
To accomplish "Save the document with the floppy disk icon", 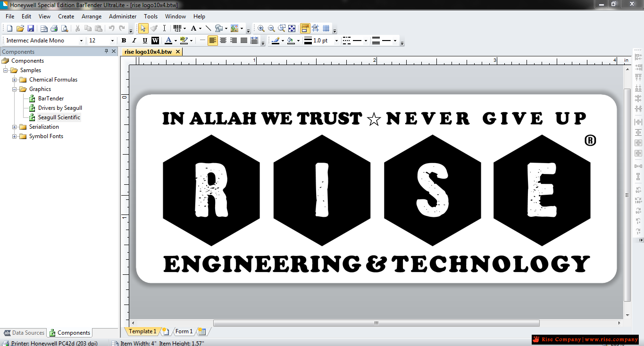I will pos(30,29).
